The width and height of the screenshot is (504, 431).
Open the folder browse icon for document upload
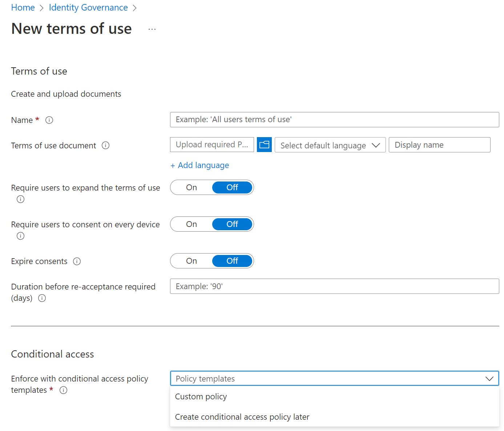tap(264, 144)
